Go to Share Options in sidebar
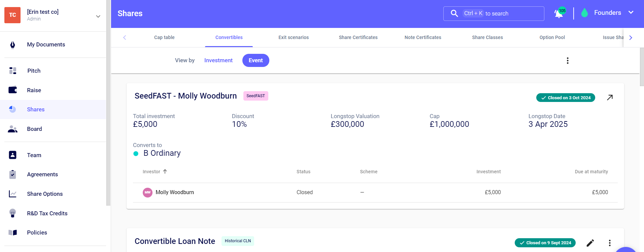Viewport: 644px width, 252px height. pos(45,194)
